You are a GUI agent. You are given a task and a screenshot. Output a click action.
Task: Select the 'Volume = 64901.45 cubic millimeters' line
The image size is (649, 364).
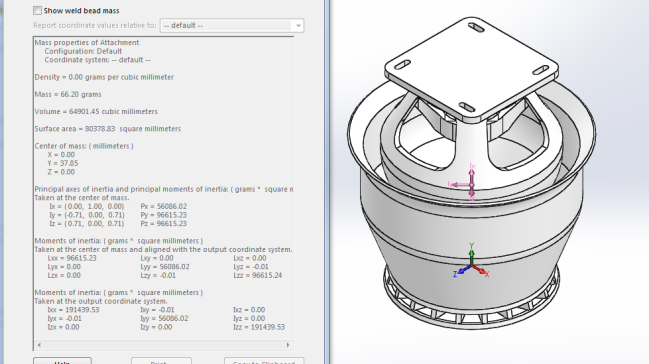tap(96, 111)
